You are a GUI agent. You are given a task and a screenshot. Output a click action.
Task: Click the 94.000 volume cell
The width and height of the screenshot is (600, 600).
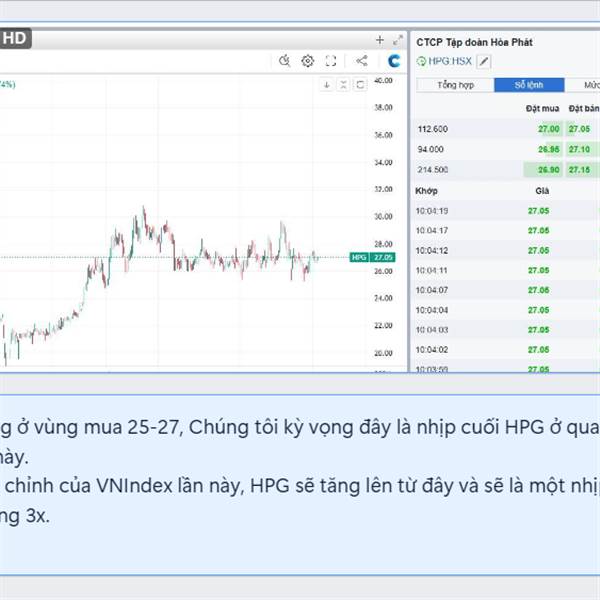(431, 150)
